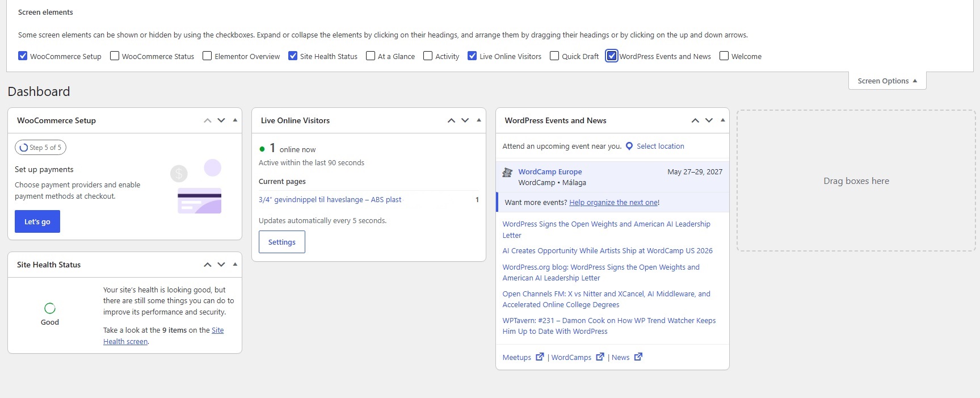This screenshot has width=980, height=398.
Task: Open the 3/4" gevindnippel til haveslange page link
Action: coord(330,199)
